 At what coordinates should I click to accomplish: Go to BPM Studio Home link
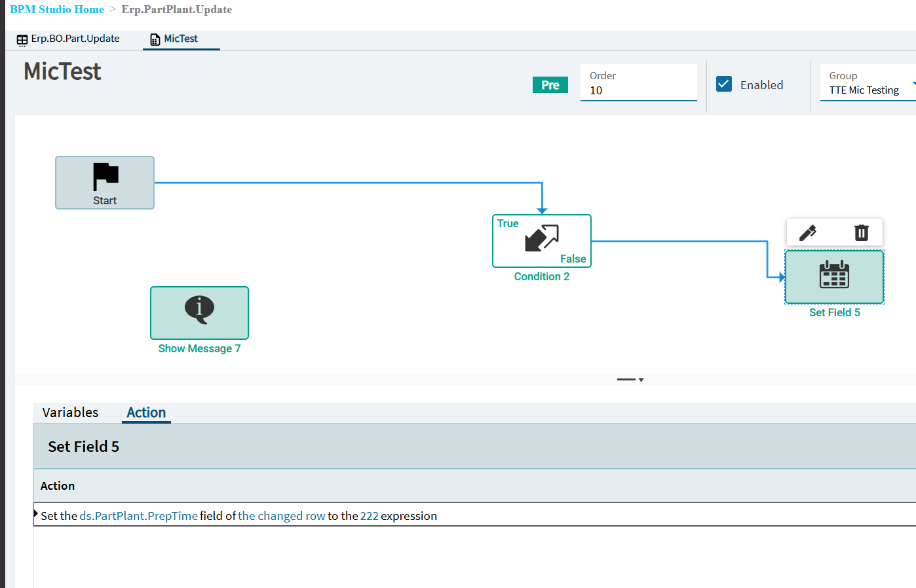(57, 9)
